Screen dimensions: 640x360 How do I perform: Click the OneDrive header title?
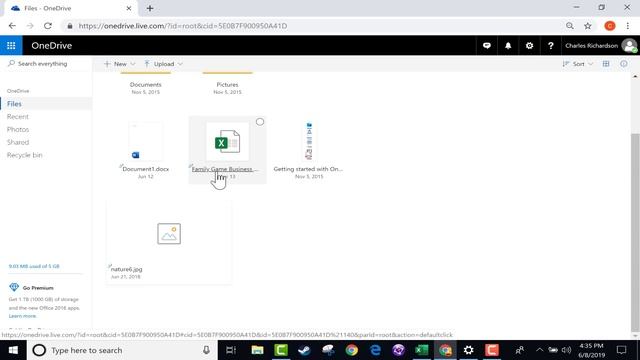[51, 46]
